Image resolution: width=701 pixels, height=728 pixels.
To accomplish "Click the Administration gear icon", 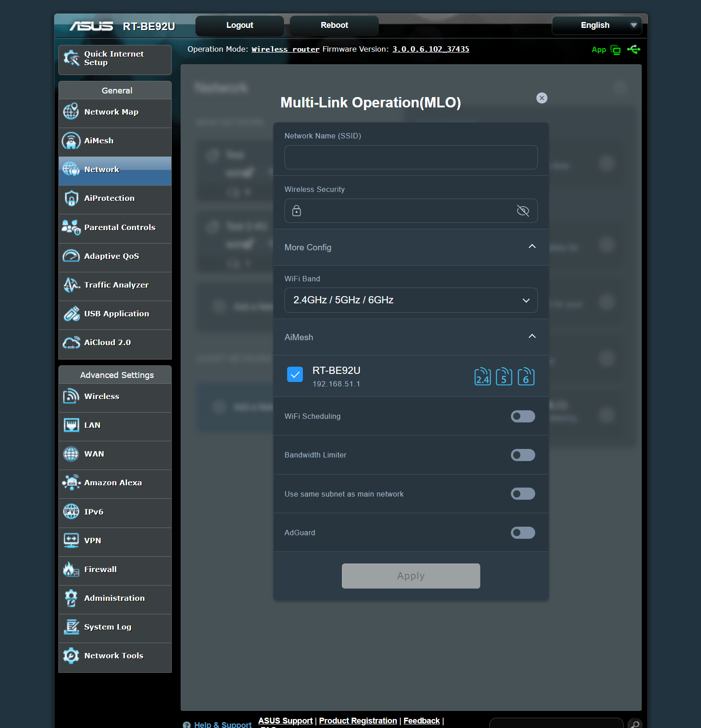I will [71, 598].
